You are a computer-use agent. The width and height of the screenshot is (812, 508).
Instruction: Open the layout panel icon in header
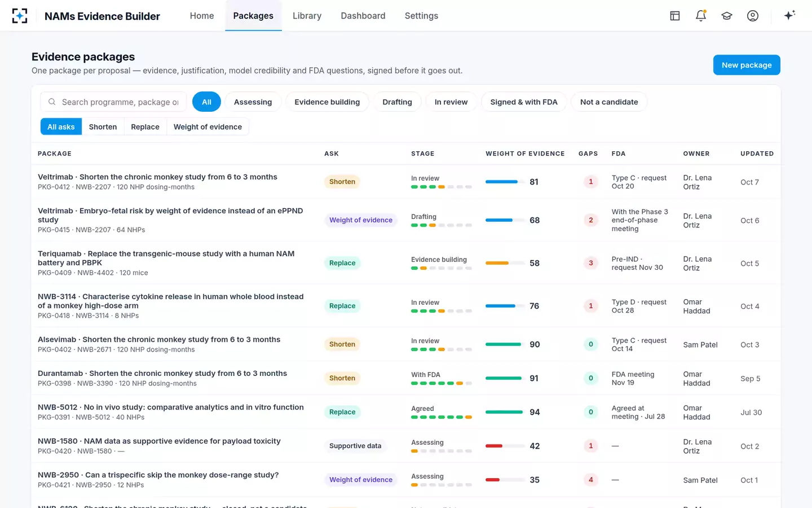click(675, 16)
